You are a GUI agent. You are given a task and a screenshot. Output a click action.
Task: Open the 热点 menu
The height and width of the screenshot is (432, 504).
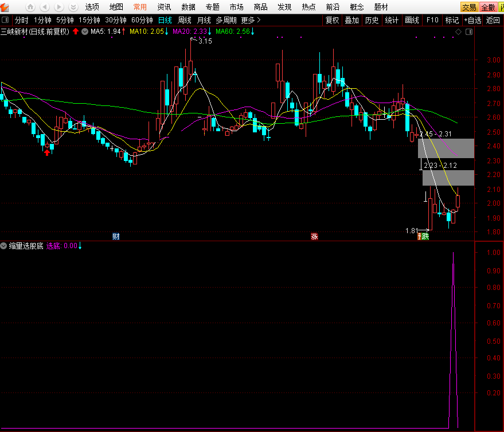tap(308, 7)
